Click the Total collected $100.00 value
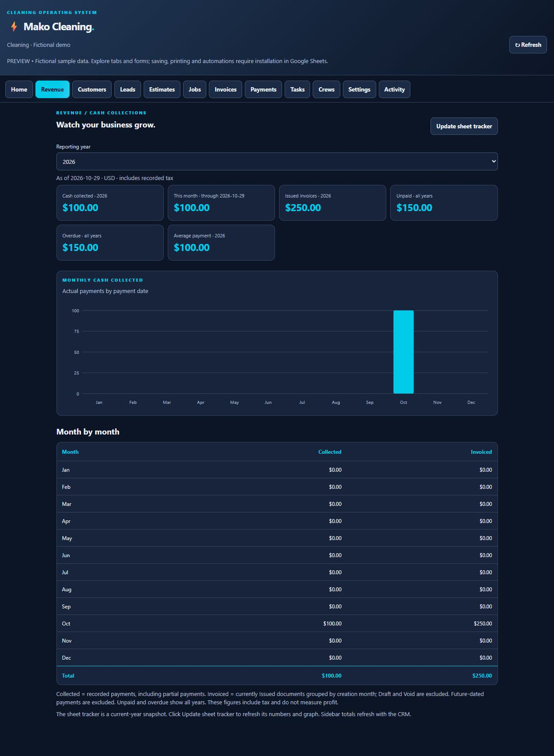 click(x=331, y=676)
